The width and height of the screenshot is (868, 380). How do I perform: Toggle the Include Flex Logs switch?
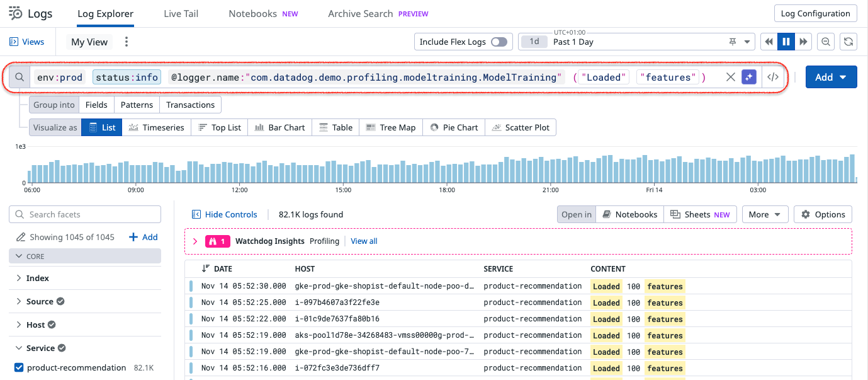(x=499, y=42)
